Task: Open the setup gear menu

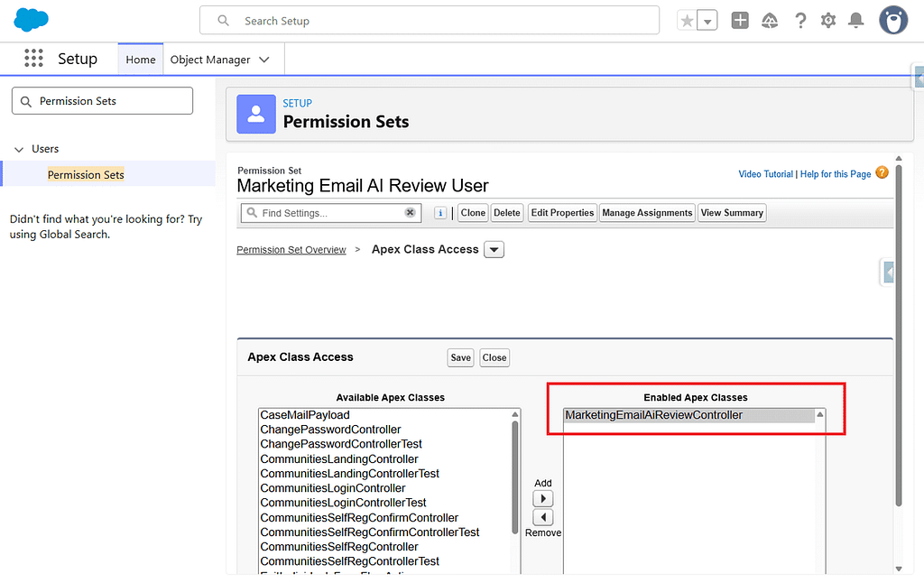Action: tap(828, 22)
